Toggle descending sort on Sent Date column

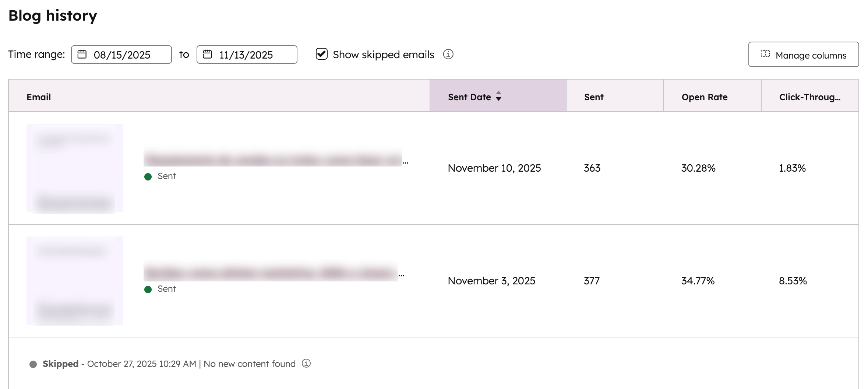click(499, 99)
